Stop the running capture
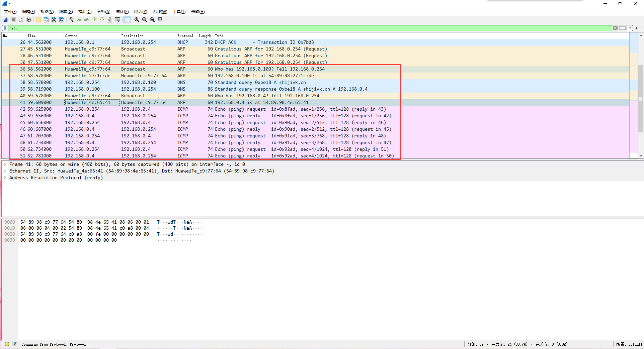This screenshot has width=644, height=349. coord(13,20)
